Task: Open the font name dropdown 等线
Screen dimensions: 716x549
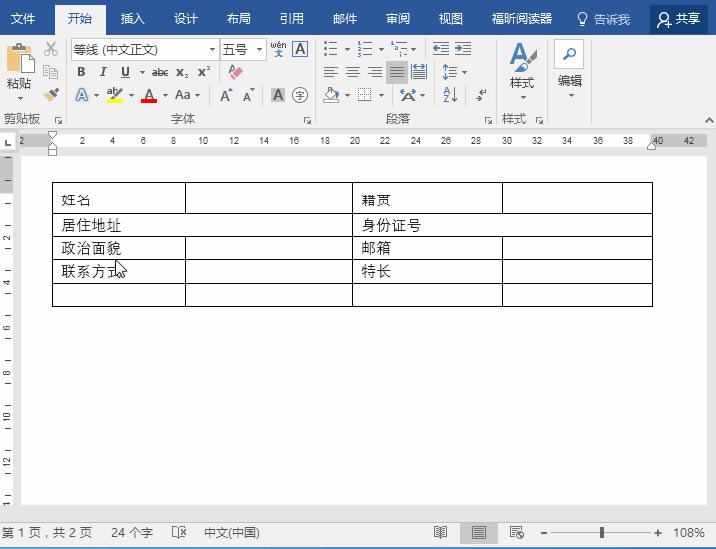Action: pos(213,49)
